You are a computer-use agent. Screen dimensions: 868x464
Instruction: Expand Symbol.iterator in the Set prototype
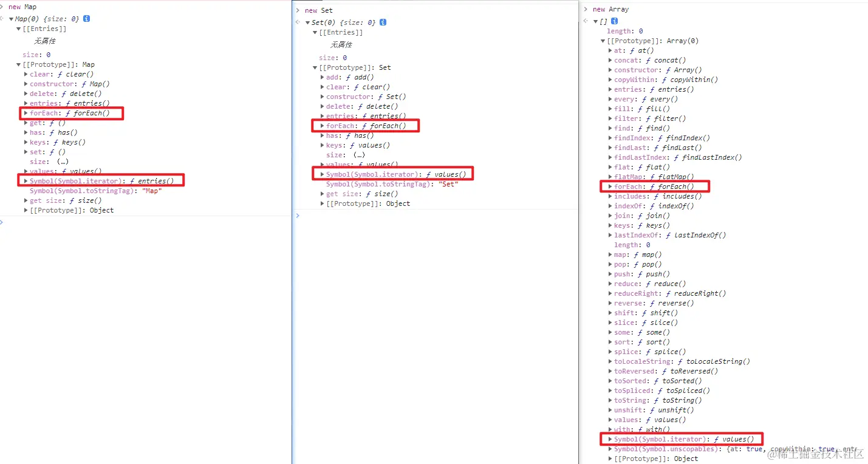pos(323,175)
